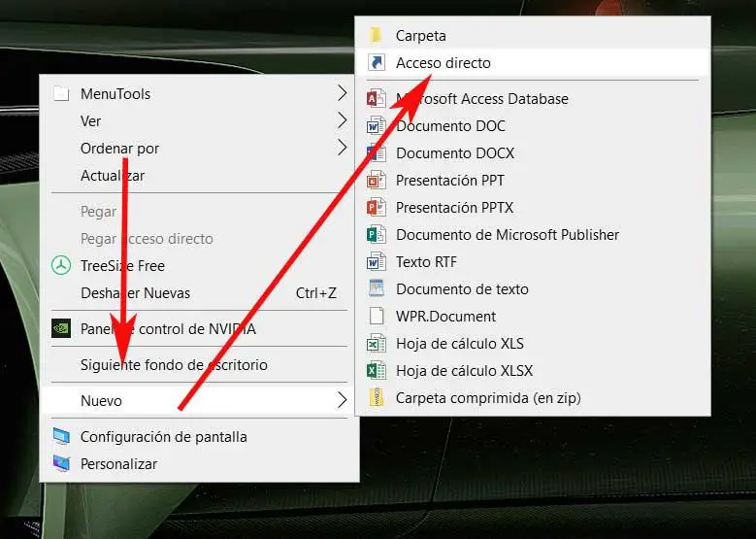Expand the Nuevo submenu arrow
The height and width of the screenshot is (539, 756).
(x=342, y=400)
